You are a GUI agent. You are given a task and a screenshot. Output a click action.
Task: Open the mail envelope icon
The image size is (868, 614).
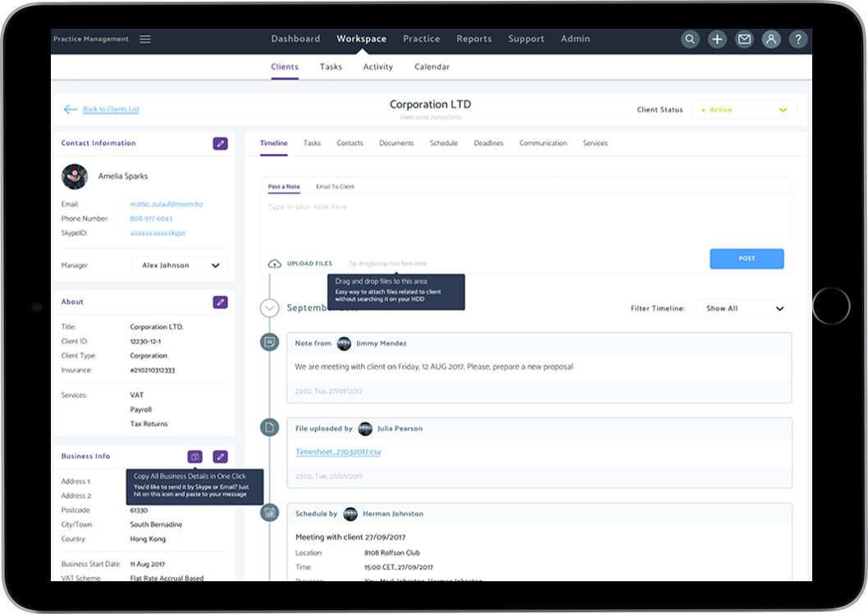tap(743, 39)
